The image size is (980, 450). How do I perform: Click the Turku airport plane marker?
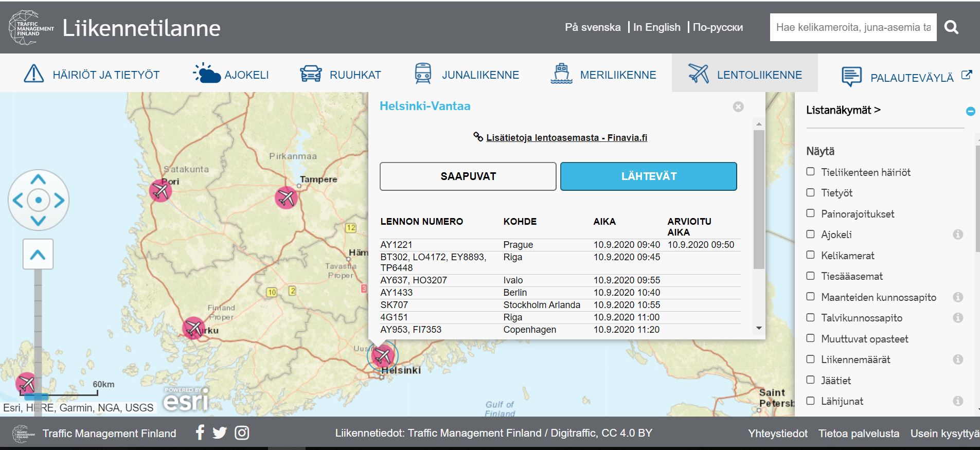[193, 328]
